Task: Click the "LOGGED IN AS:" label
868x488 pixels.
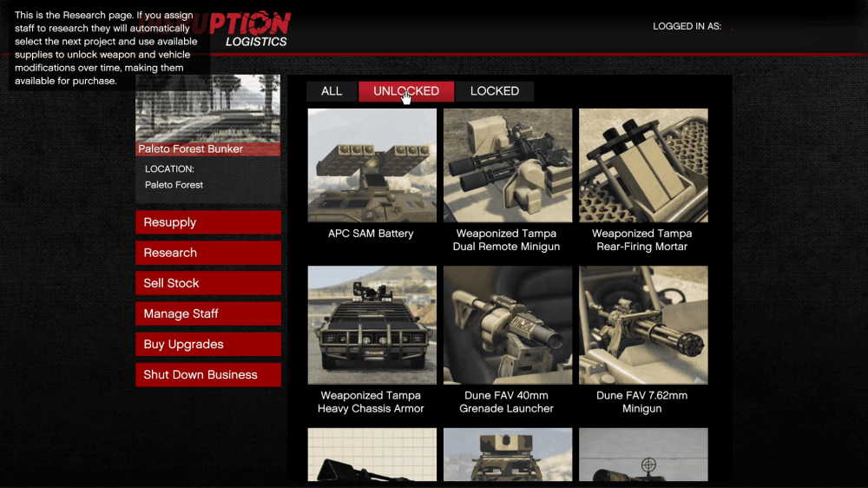Action: pyautogui.click(x=687, y=27)
